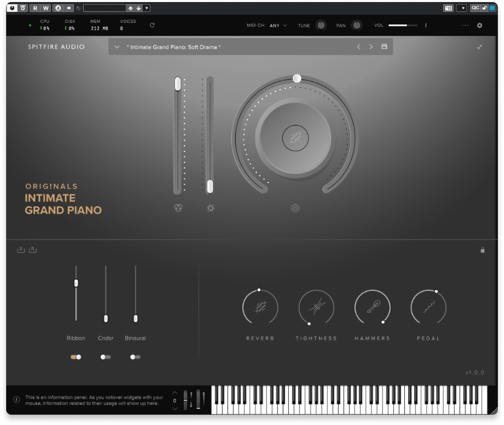Open the MIDI CH Any dropdown
The width and height of the screenshot is (504, 425).
[278, 25]
